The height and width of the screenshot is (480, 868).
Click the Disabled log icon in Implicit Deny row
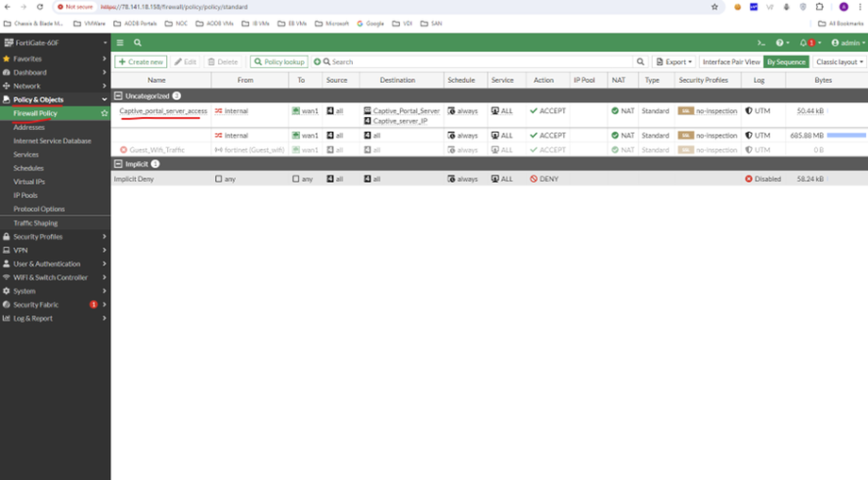(748, 179)
